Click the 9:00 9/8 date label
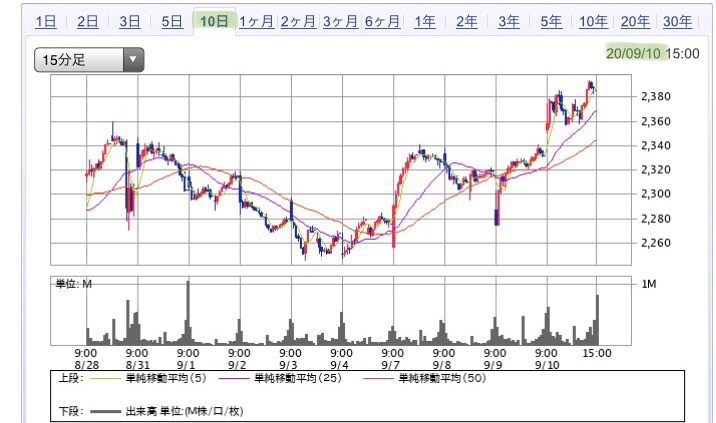716x423 pixels. 444,359
